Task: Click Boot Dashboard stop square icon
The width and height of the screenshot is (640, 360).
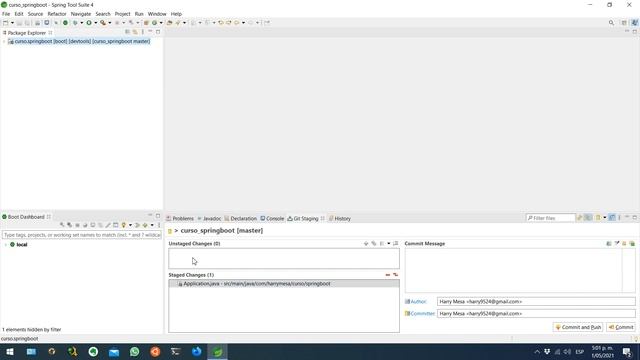Action: (x=77, y=225)
